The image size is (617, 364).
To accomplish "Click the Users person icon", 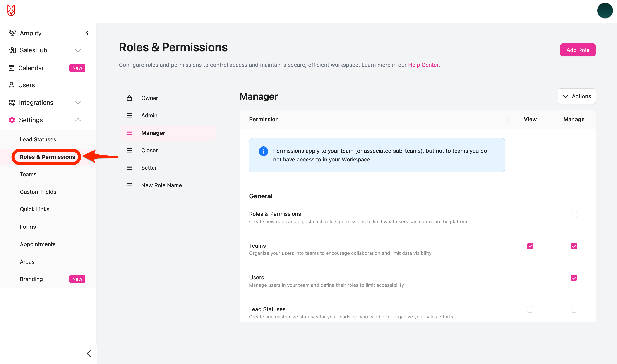I will (x=11, y=85).
